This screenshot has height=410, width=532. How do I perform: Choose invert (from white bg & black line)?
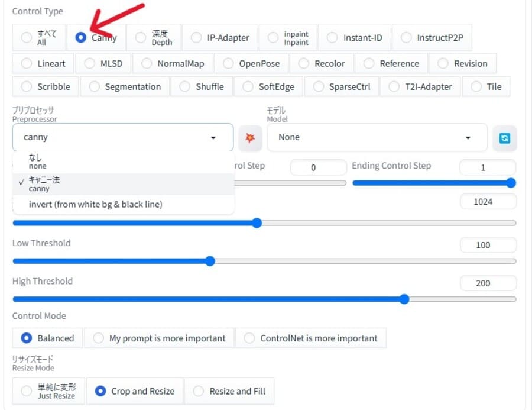tap(124, 204)
